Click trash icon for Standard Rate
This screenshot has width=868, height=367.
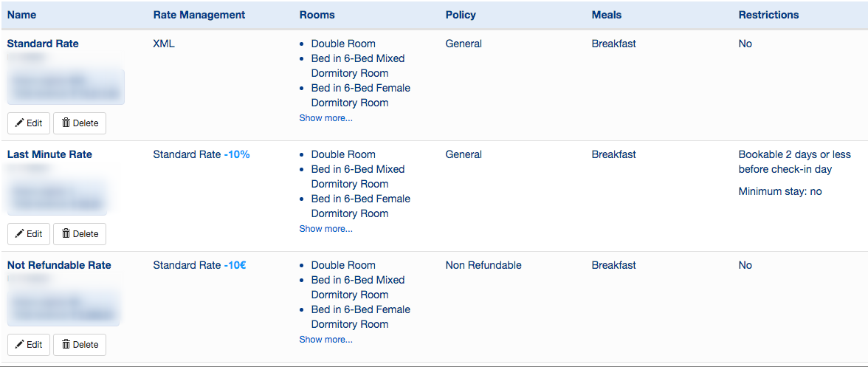tap(66, 123)
